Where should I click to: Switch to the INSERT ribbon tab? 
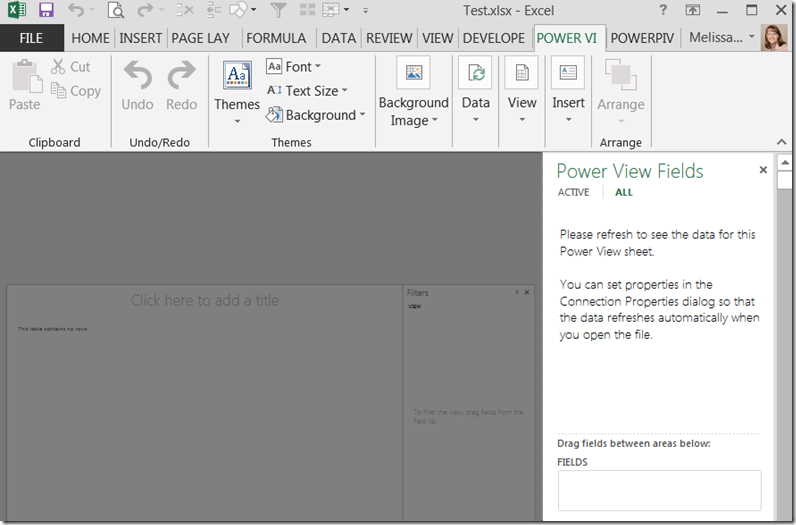click(141, 38)
